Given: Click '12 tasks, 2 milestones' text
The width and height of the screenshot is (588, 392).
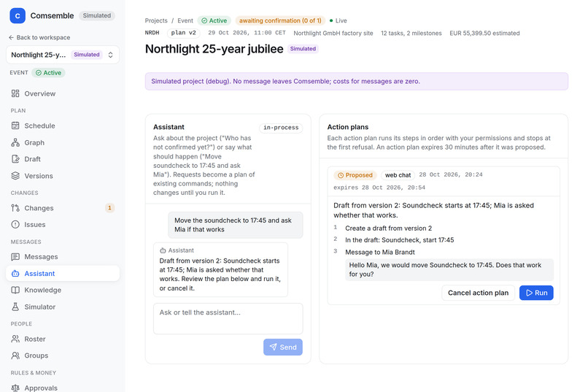Looking at the screenshot, I should coord(411,33).
